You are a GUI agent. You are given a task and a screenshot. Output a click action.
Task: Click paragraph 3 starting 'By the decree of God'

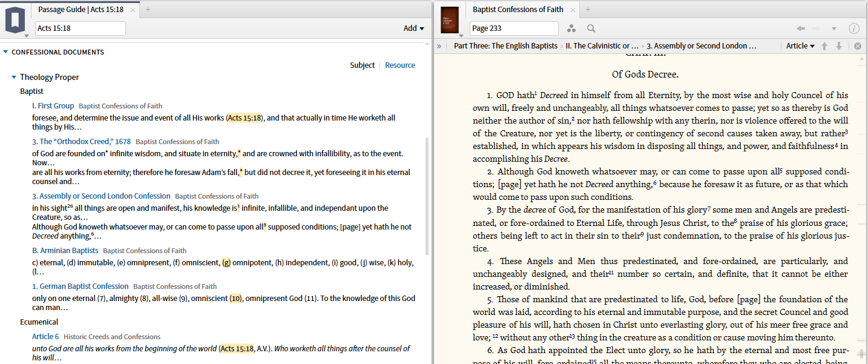point(660,229)
